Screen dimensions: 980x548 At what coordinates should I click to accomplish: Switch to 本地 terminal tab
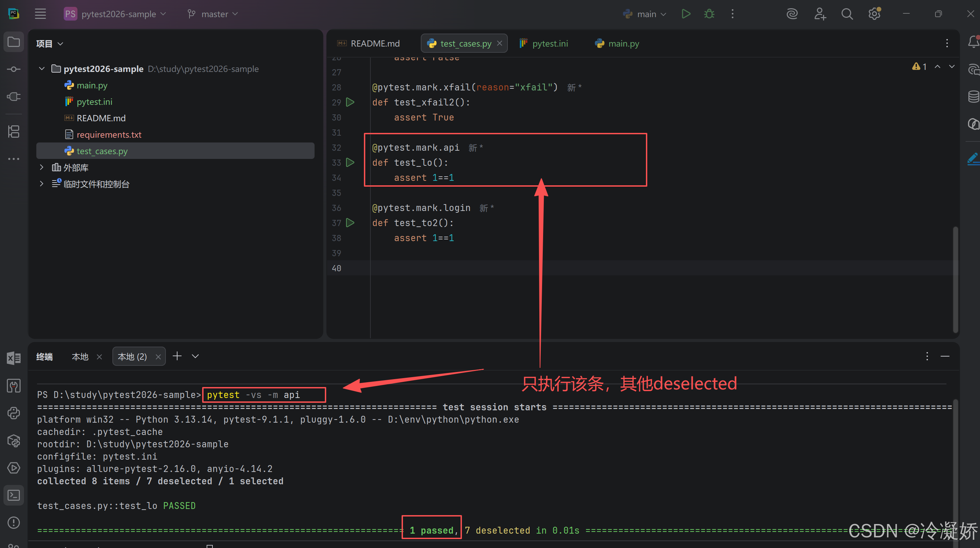pyautogui.click(x=80, y=356)
